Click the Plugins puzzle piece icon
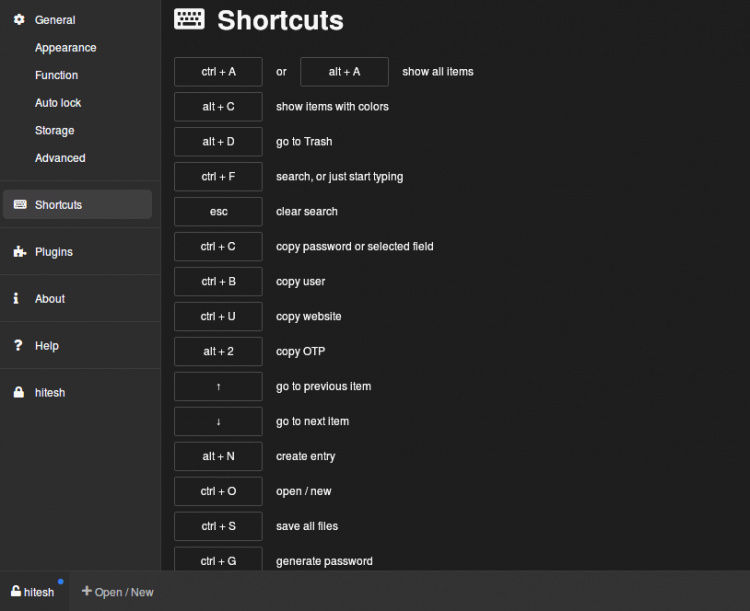Image resolution: width=750 pixels, height=611 pixels. [19, 252]
